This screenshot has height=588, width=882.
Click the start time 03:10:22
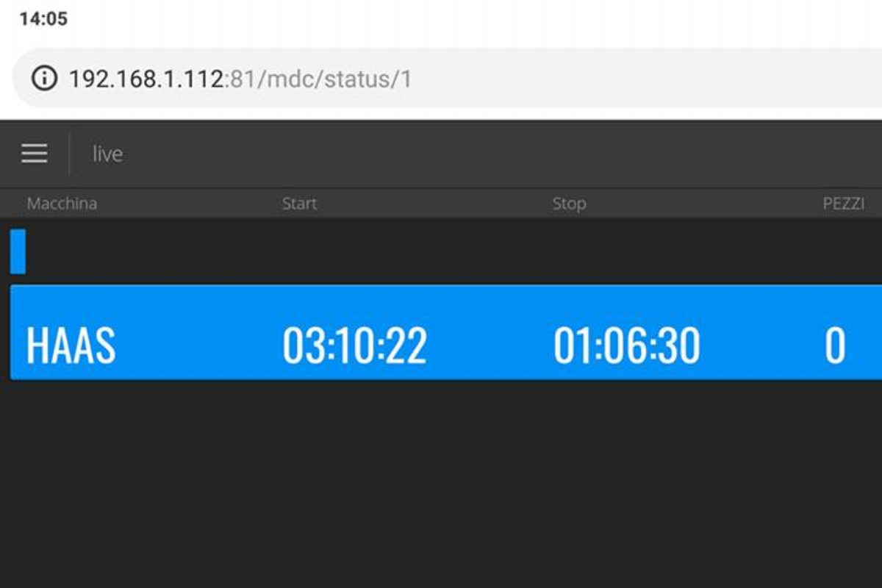click(354, 345)
